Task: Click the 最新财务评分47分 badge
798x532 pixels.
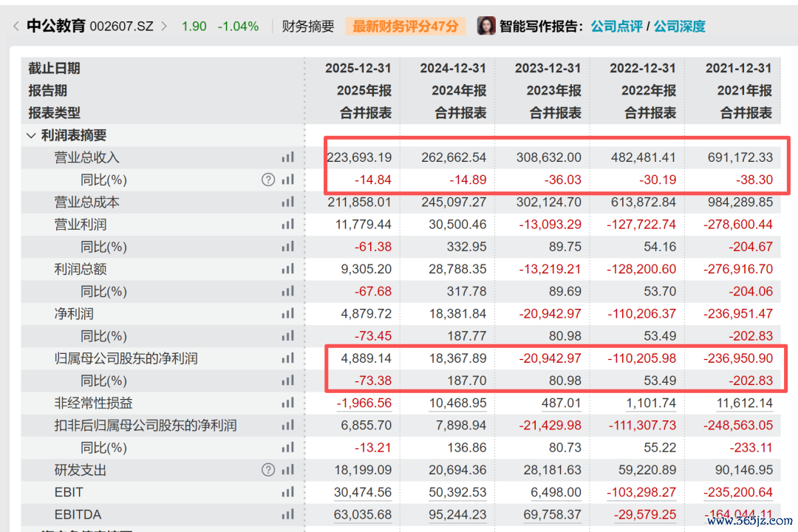Action: click(x=405, y=26)
